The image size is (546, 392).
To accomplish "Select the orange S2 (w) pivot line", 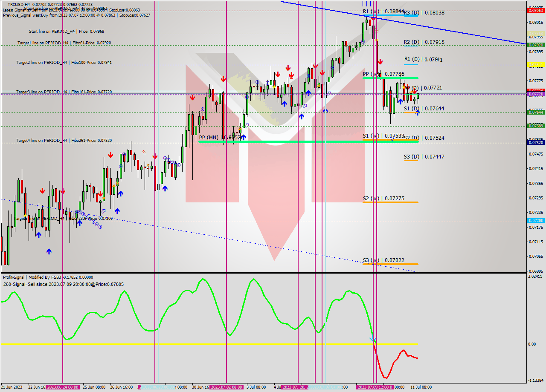I will (x=390, y=202).
